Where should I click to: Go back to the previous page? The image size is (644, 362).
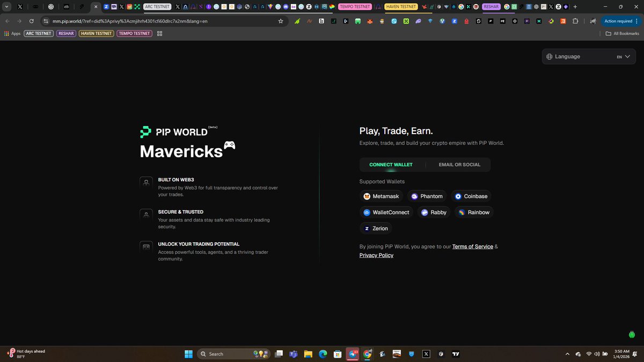8,21
